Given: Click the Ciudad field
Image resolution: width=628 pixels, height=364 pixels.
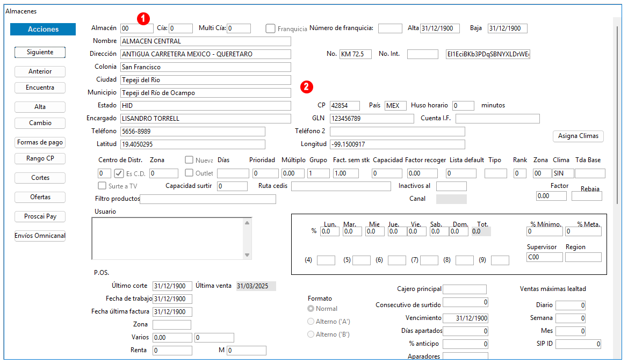Looking at the screenshot, I should [x=206, y=80].
